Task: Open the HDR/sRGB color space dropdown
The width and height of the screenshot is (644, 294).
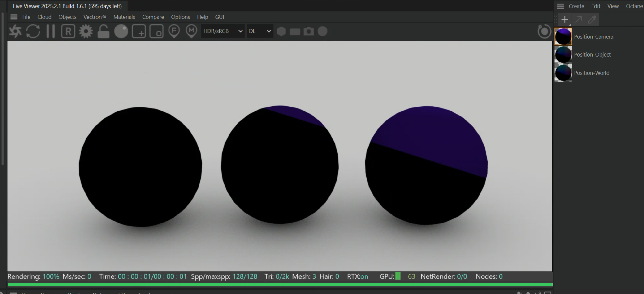Action: coord(222,31)
